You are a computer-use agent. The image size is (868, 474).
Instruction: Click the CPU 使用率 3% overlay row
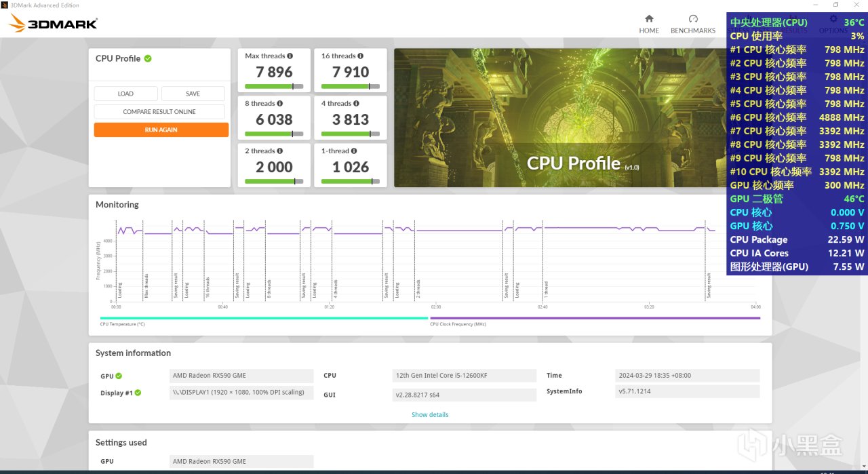[x=797, y=36]
